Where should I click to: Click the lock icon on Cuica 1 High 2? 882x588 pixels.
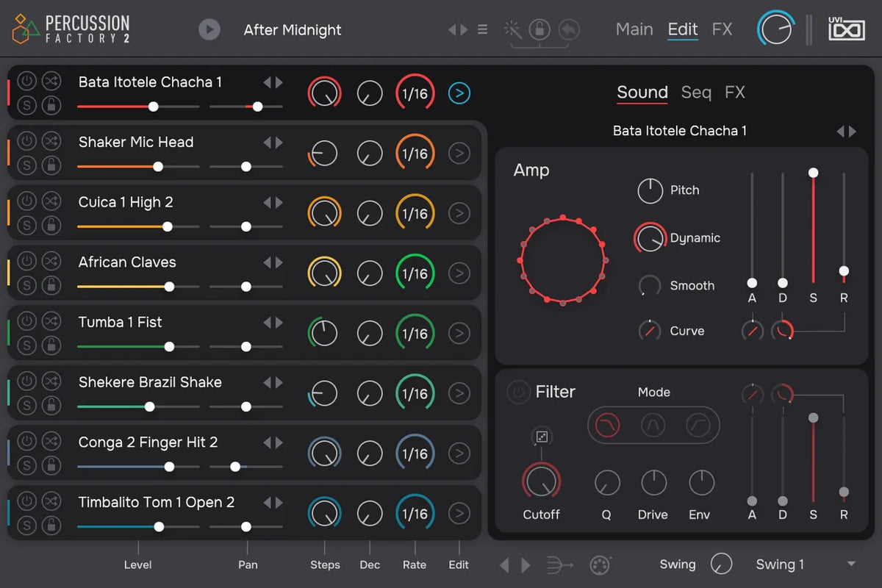tap(51, 225)
